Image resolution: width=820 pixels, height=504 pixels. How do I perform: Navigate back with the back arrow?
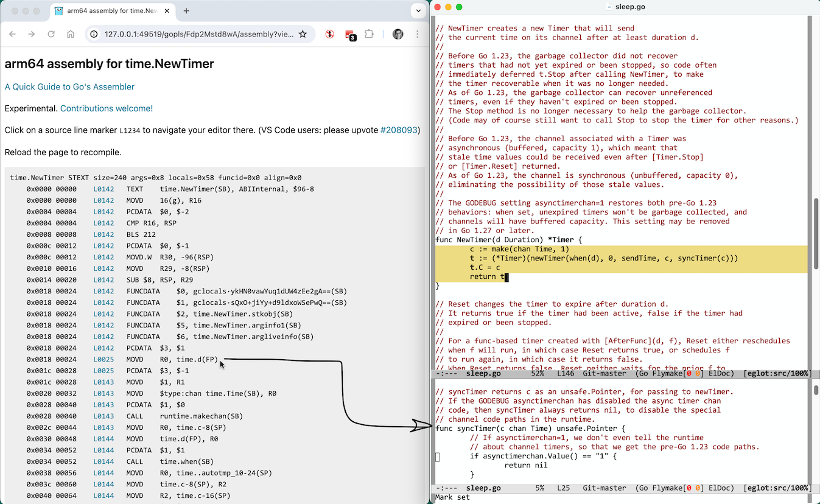point(12,35)
